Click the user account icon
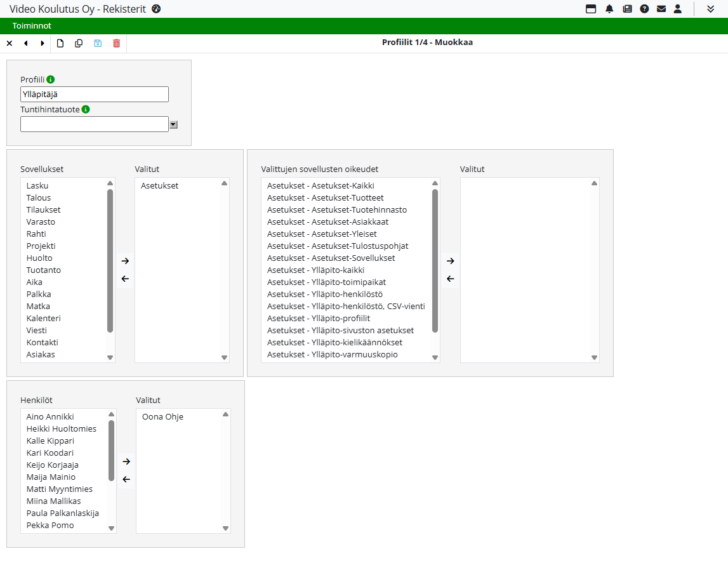728x563 pixels. (678, 9)
